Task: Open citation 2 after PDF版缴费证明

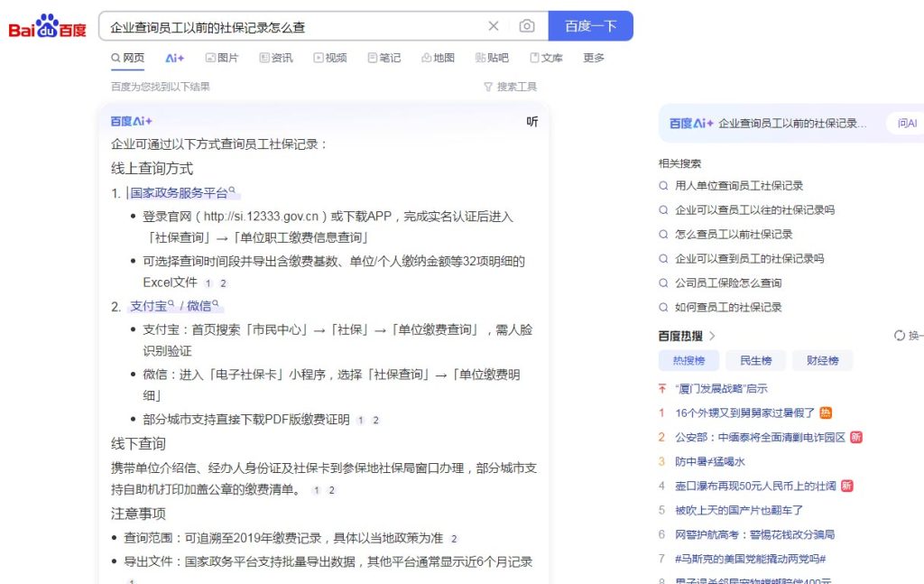Action: [375, 421]
